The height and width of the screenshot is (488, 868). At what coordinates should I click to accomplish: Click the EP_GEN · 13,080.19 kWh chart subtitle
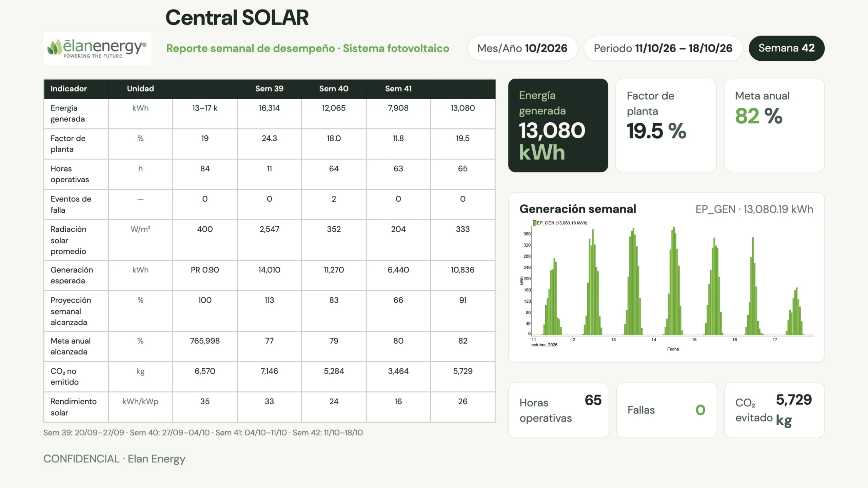754,209
